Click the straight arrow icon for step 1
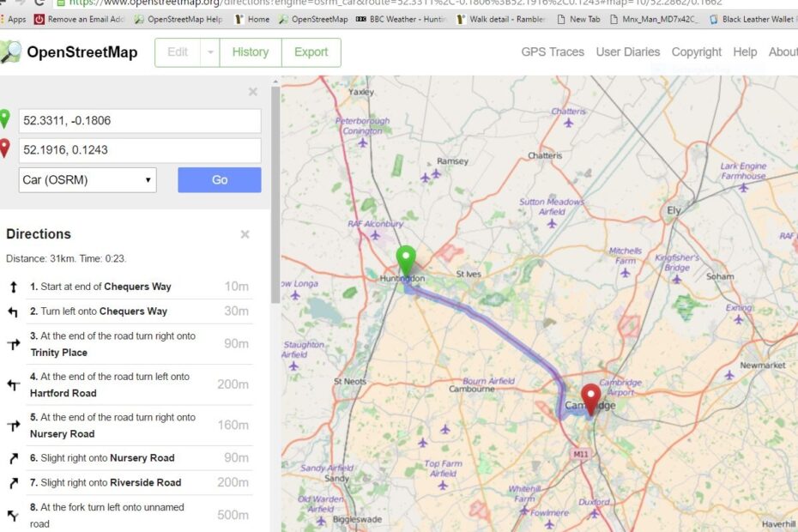This screenshot has height=532, width=798. pyautogui.click(x=14, y=287)
